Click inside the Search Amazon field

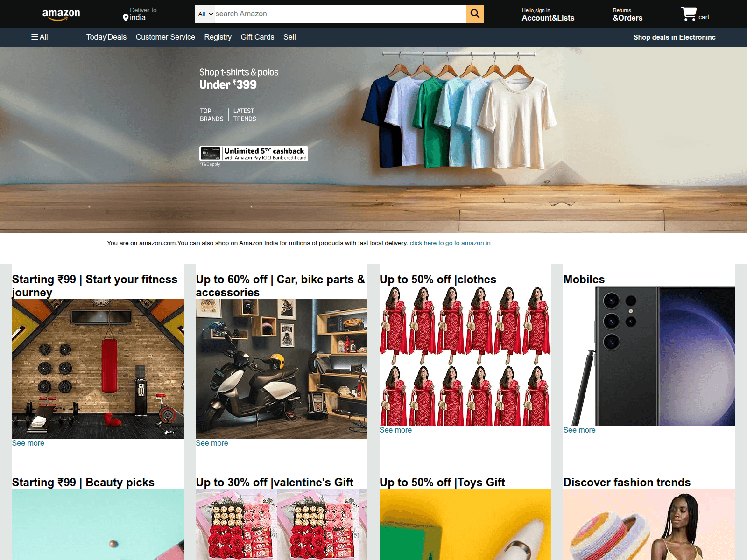point(339,14)
